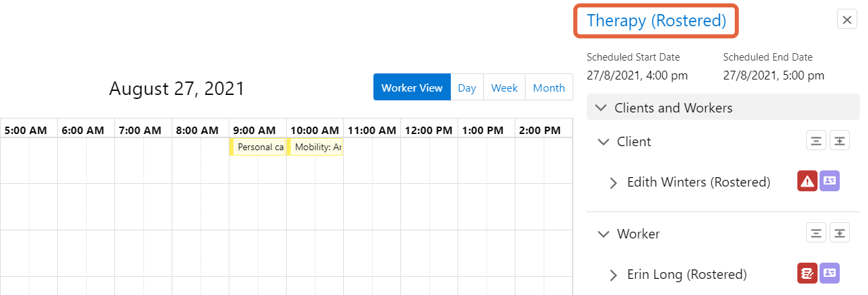Collapse the Worker subsection chevron
868x295 pixels.
tap(604, 234)
